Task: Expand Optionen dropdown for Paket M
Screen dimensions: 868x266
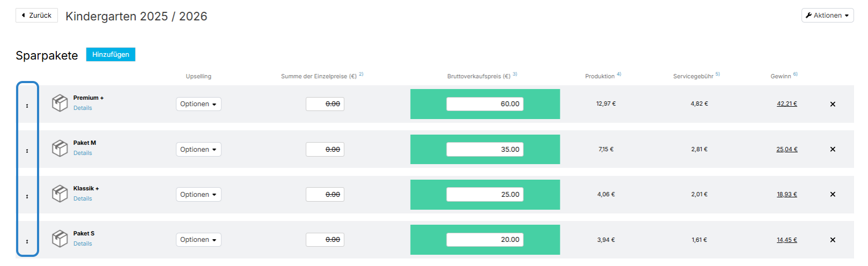Action: 198,149
